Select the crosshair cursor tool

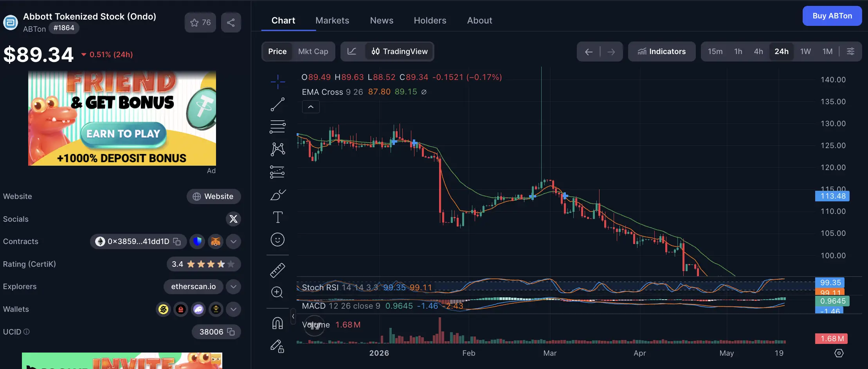[277, 81]
